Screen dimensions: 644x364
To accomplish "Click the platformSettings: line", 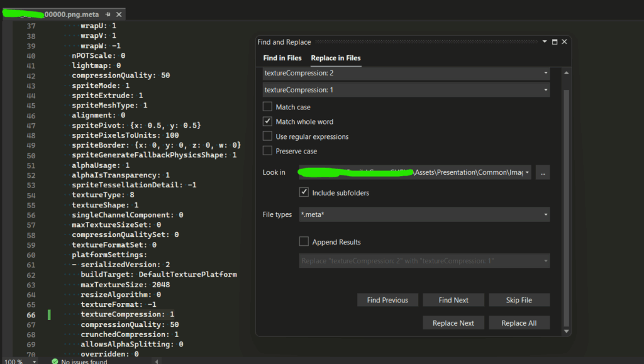I will tap(109, 255).
